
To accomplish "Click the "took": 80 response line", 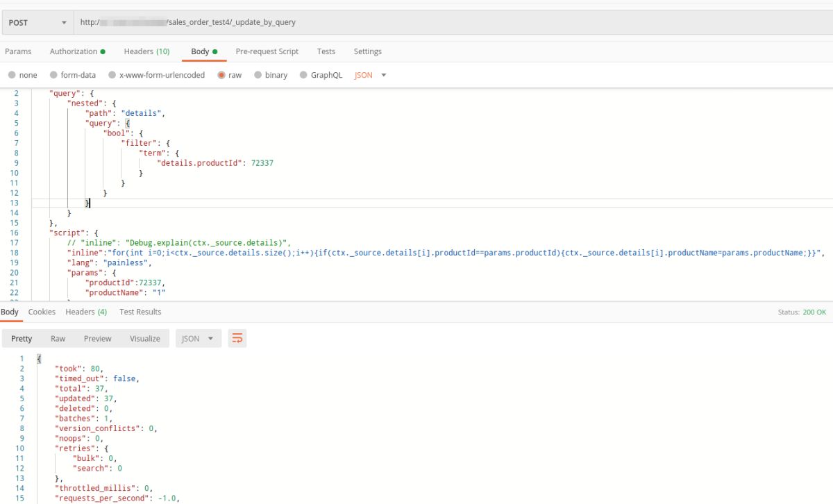I will (80, 369).
